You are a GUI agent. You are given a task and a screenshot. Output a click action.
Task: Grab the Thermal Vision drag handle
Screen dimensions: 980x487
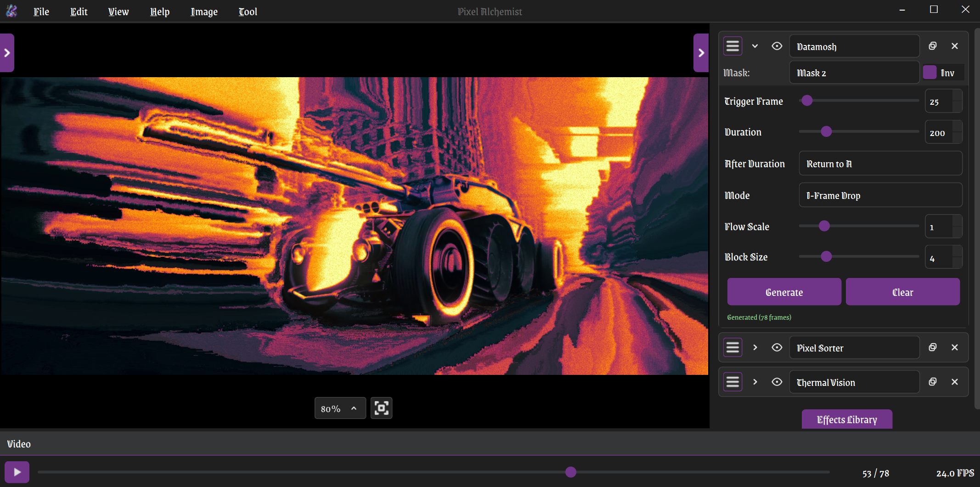tap(733, 382)
